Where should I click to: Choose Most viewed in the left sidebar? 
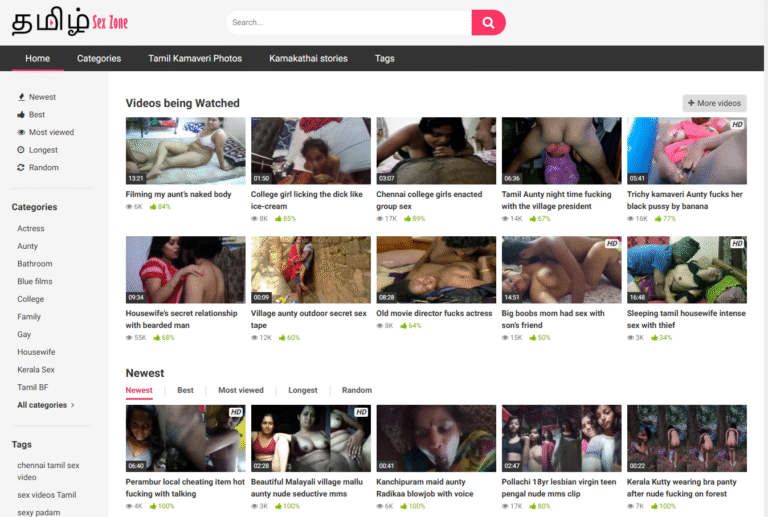[x=51, y=132]
